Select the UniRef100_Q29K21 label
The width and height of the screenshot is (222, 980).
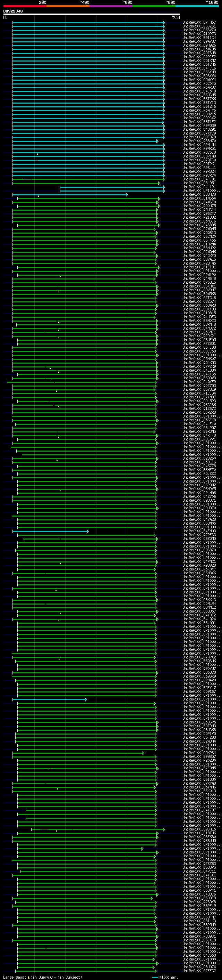coord(199,336)
